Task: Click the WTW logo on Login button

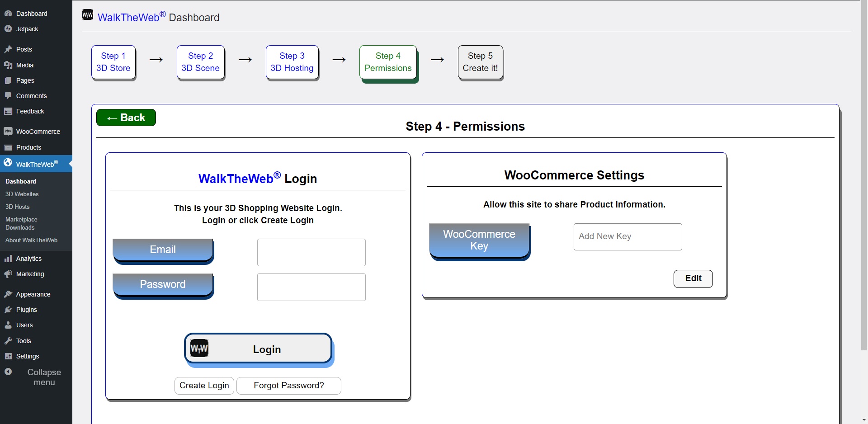Action: (199, 349)
